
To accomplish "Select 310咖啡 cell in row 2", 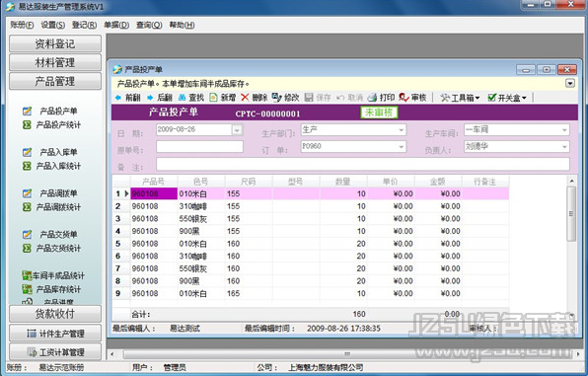I will pyautogui.click(x=201, y=206).
